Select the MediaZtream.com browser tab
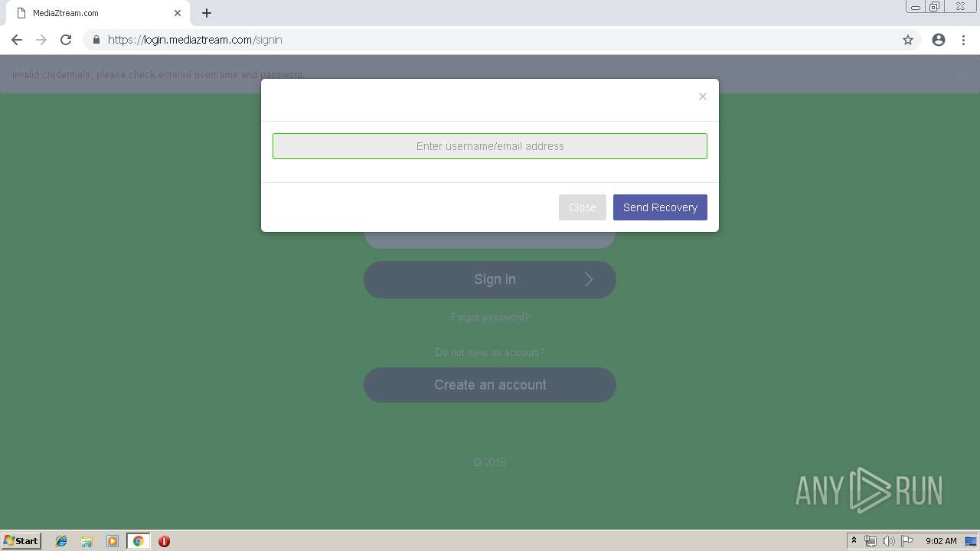Viewport: 980px width, 551px height. 98,13
